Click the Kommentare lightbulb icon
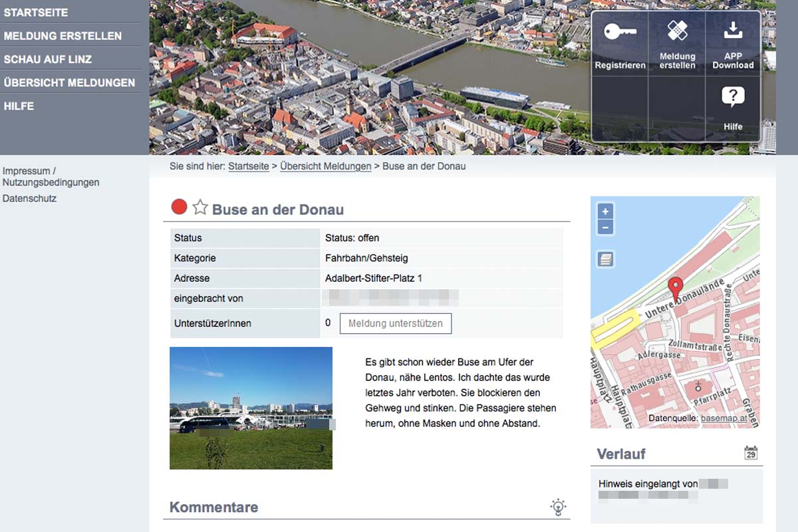This screenshot has height=532, width=798. coord(558,507)
